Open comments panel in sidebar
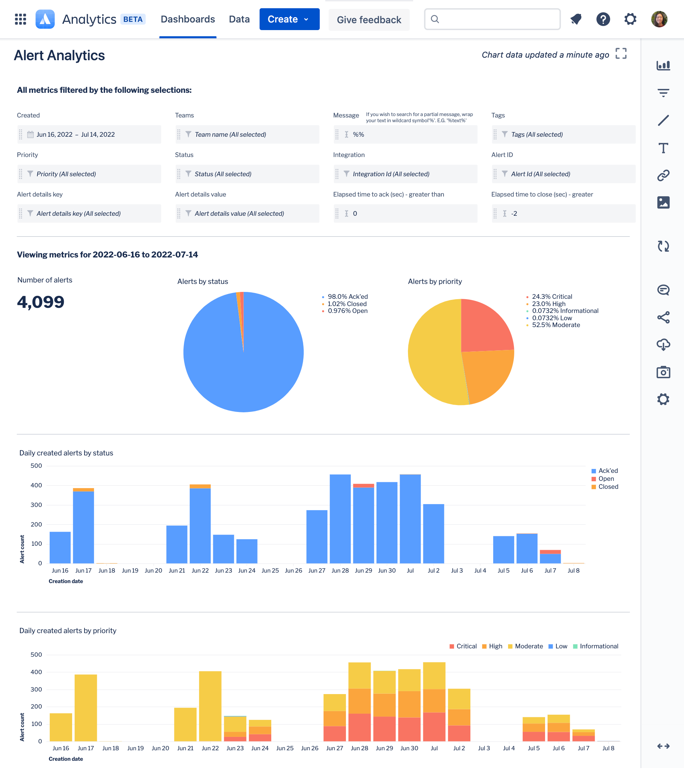Viewport: 684px width, 784px height. (x=663, y=290)
